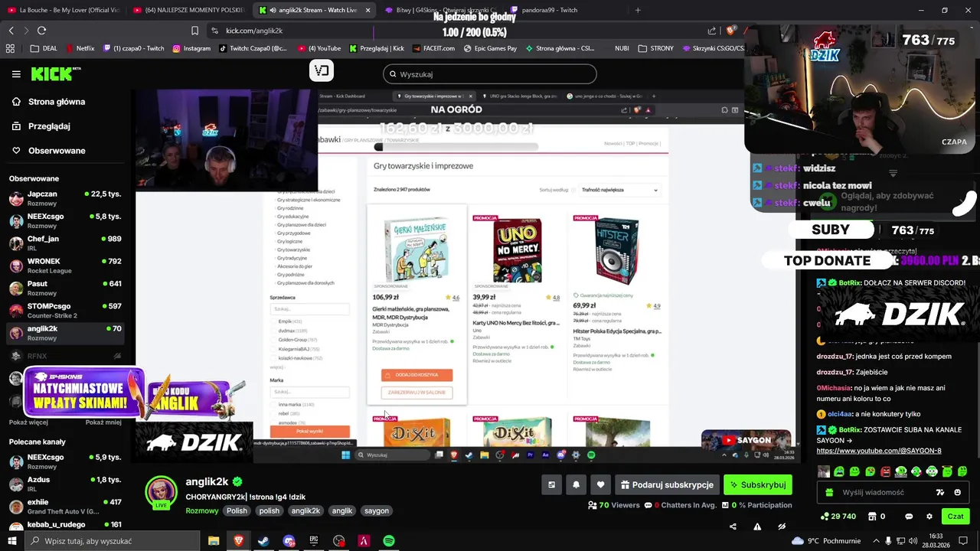Click the chat bubble icon beside settings
Image resolution: width=980 pixels, height=551 pixels.
909,517
